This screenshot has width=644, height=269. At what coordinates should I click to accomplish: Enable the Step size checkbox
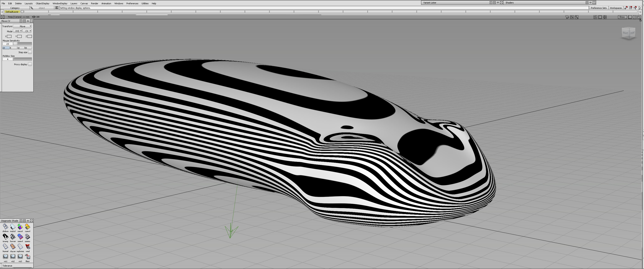click(x=30, y=52)
